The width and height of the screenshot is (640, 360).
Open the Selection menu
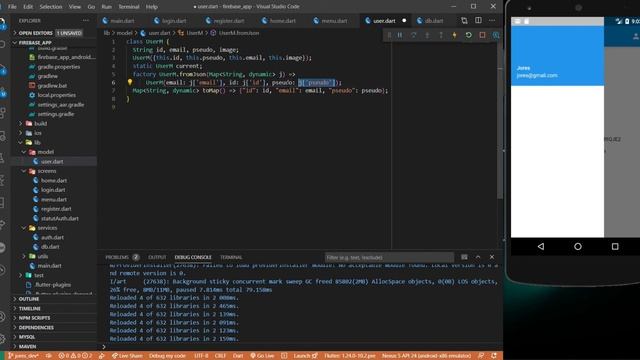coord(51,7)
